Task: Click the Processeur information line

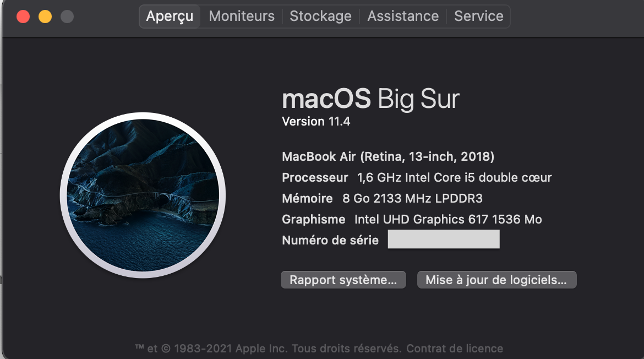Action: coord(417,178)
